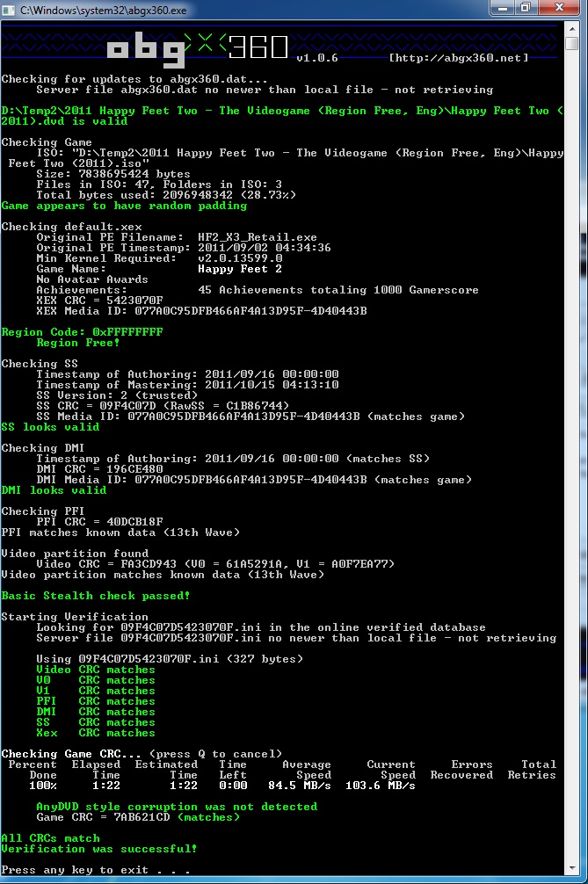Click '45 Achievements totaling 1000 Gamerscore'
588x884 pixels.
[338, 290]
